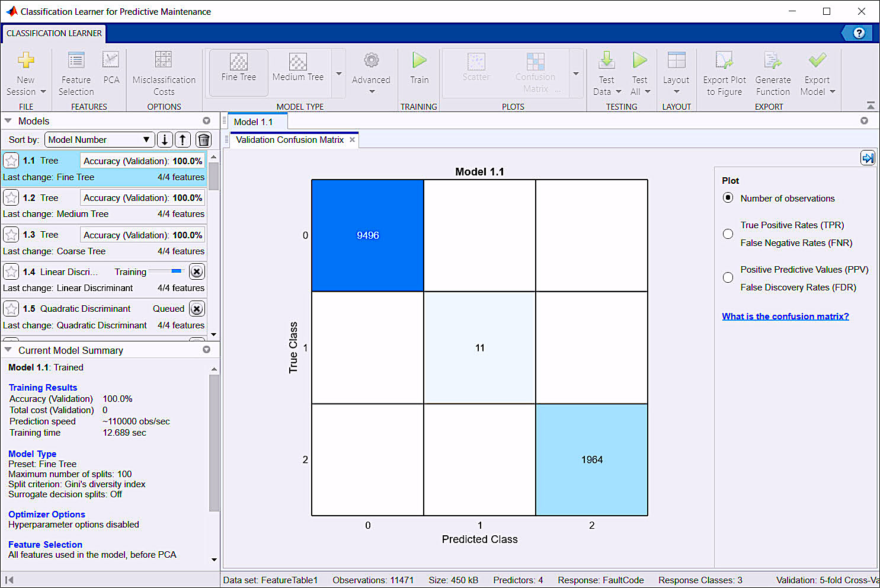
Task: Click the Train button
Action: point(419,68)
